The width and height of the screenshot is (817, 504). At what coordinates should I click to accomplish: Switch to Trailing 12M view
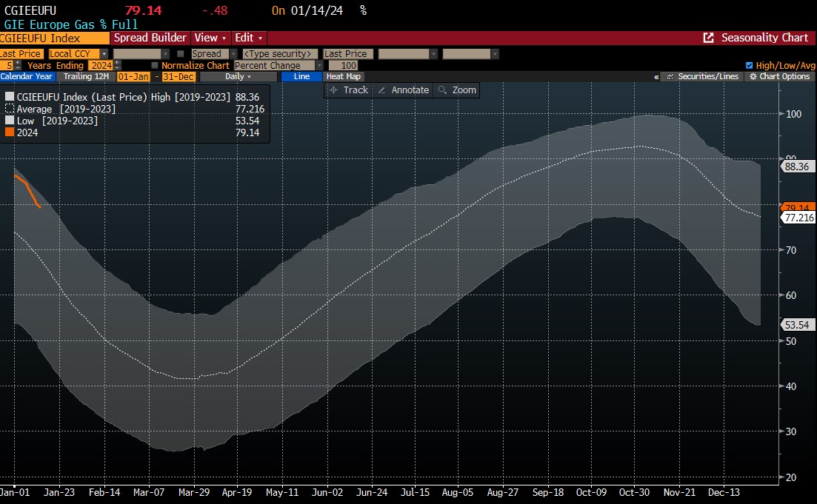click(86, 76)
